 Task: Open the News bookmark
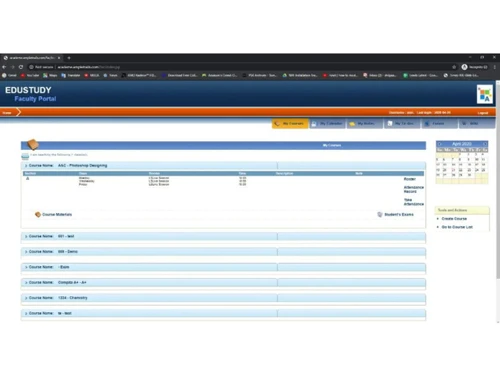coord(110,75)
